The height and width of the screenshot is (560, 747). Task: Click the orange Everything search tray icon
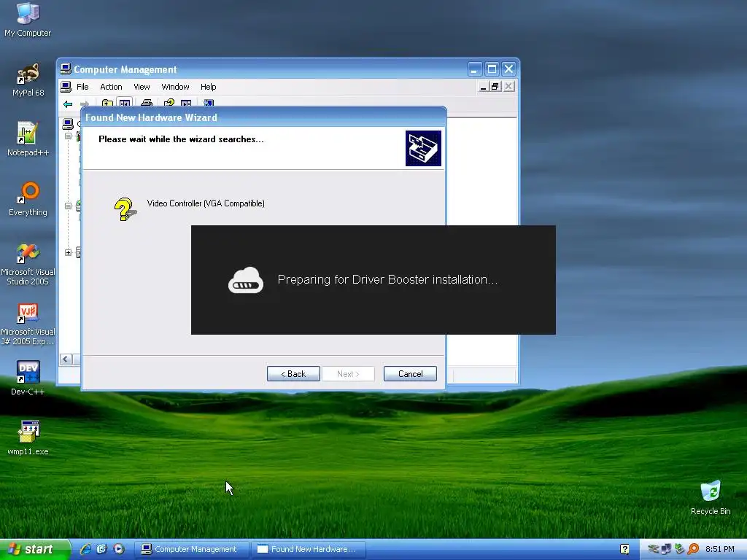(x=693, y=549)
